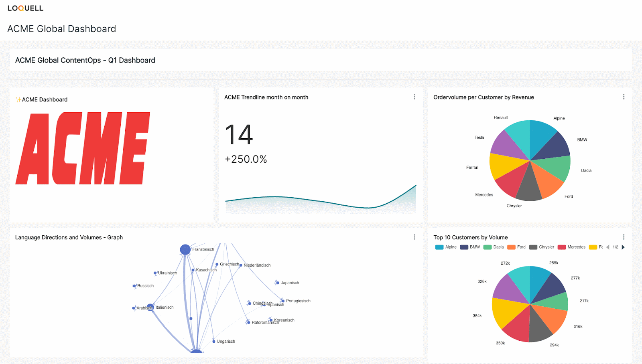The width and height of the screenshot is (642, 364).
Task: Click the +250.0% change value
Action: click(x=246, y=159)
